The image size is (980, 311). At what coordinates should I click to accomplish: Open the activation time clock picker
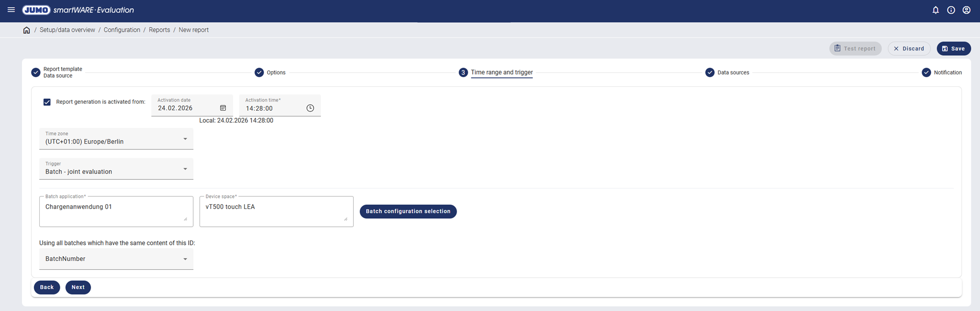tap(310, 108)
